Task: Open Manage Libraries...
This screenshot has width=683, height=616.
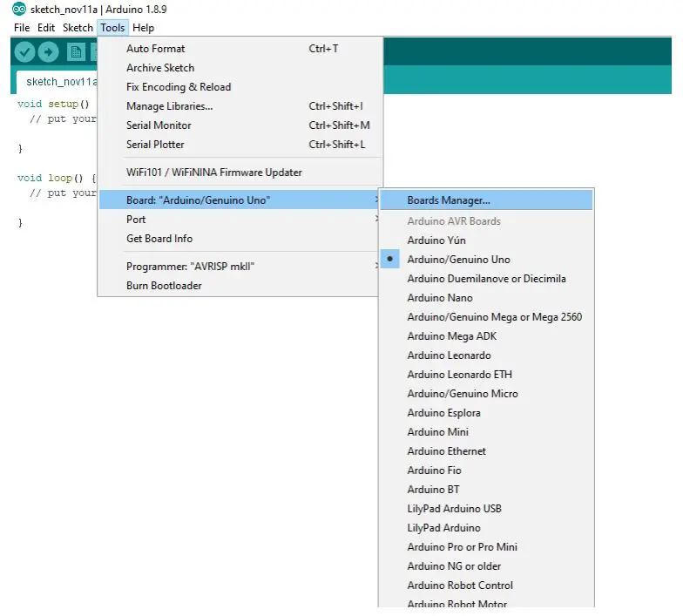Action: point(169,106)
